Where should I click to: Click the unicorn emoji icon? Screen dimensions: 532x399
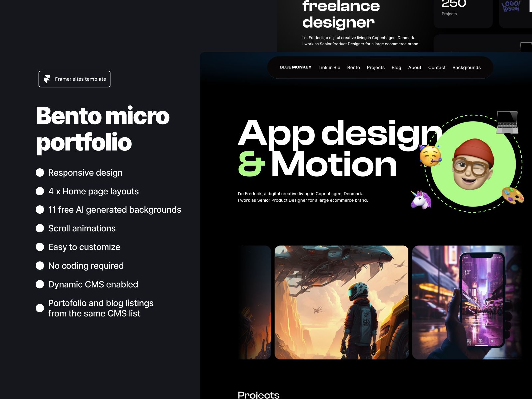tap(421, 199)
